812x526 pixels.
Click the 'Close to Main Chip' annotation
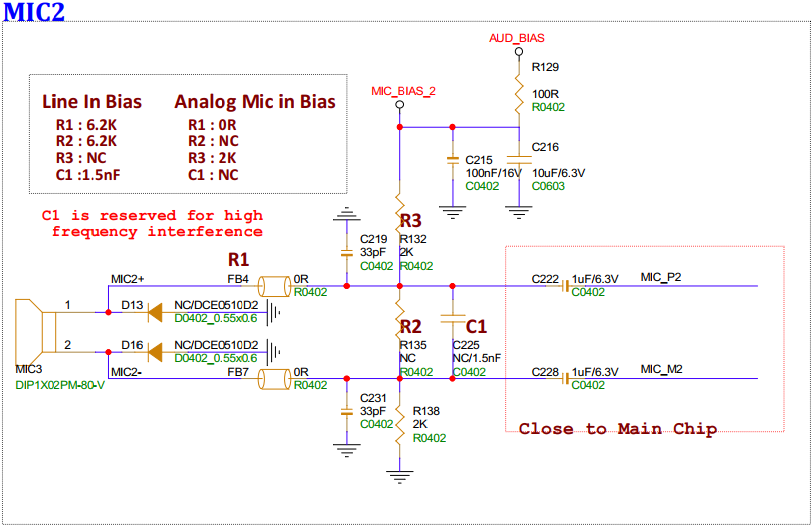tap(617, 429)
